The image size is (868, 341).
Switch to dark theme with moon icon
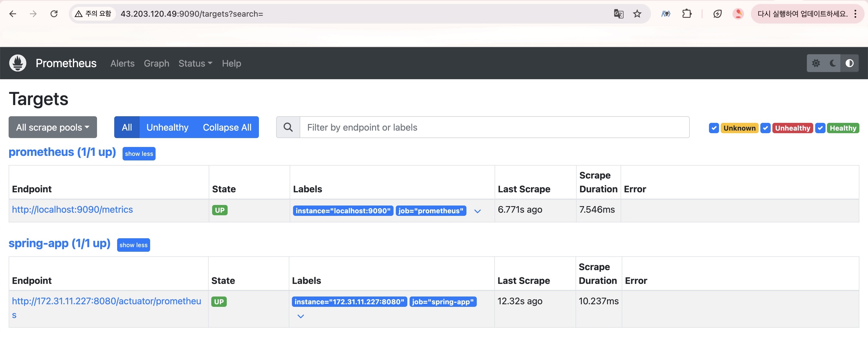(833, 63)
